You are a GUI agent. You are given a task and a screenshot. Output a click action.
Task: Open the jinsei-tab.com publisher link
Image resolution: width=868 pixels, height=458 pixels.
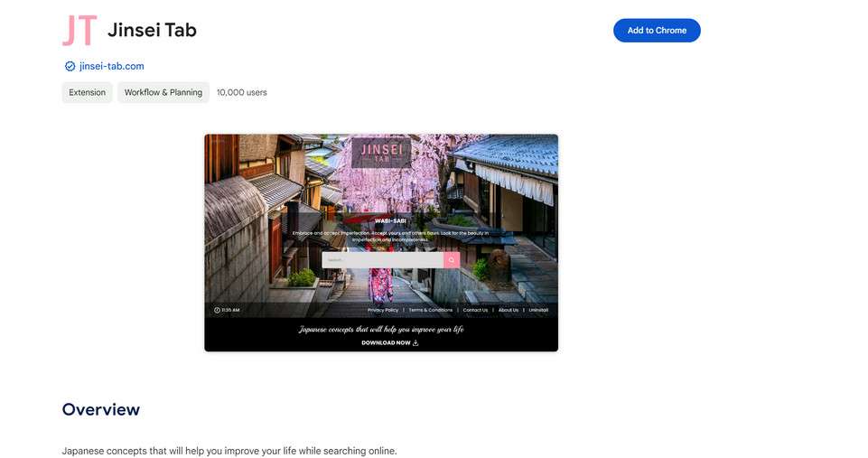click(x=111, y=67)
